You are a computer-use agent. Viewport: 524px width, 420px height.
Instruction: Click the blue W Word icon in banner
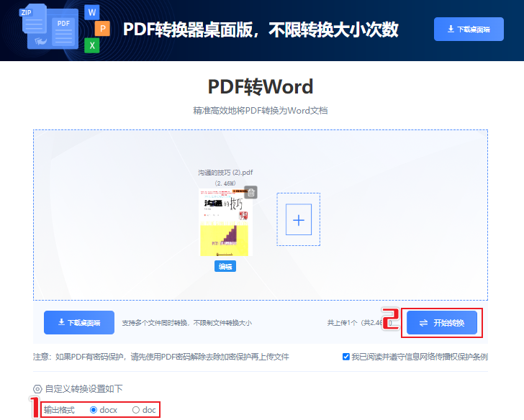coord(92,12)
